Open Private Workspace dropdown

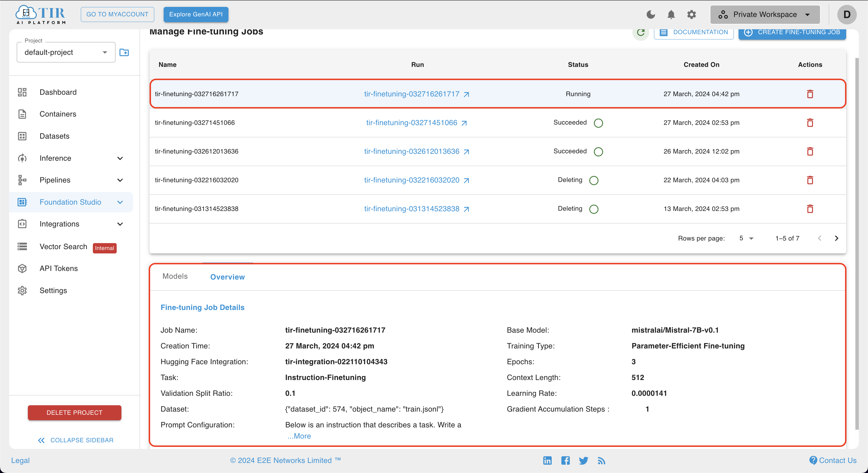point(765,14)
